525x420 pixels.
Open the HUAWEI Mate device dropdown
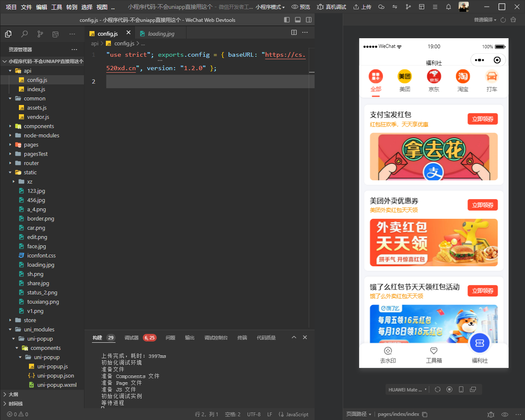pyautogui.click(x=407, y=389)
